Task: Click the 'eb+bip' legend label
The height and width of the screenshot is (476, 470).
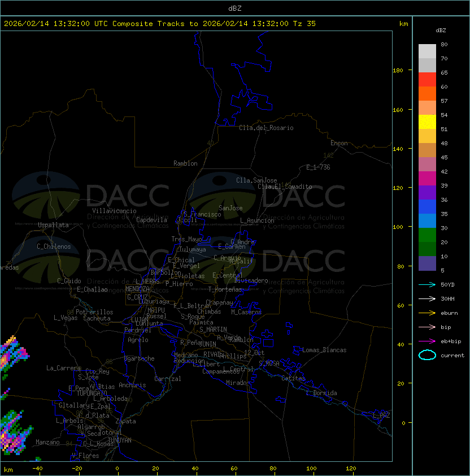Action: tap(451, 341)
